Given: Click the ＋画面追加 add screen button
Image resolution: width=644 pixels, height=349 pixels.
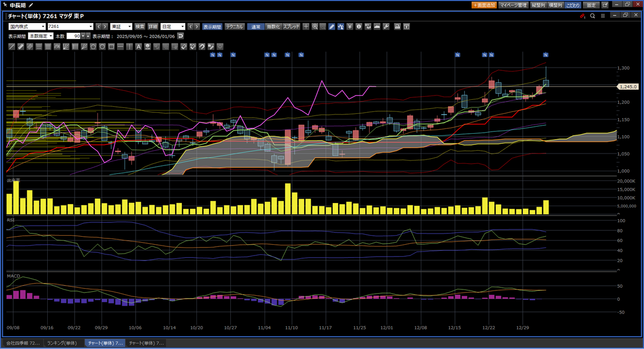Looking at the screenshot, I should tap(484, 5).
